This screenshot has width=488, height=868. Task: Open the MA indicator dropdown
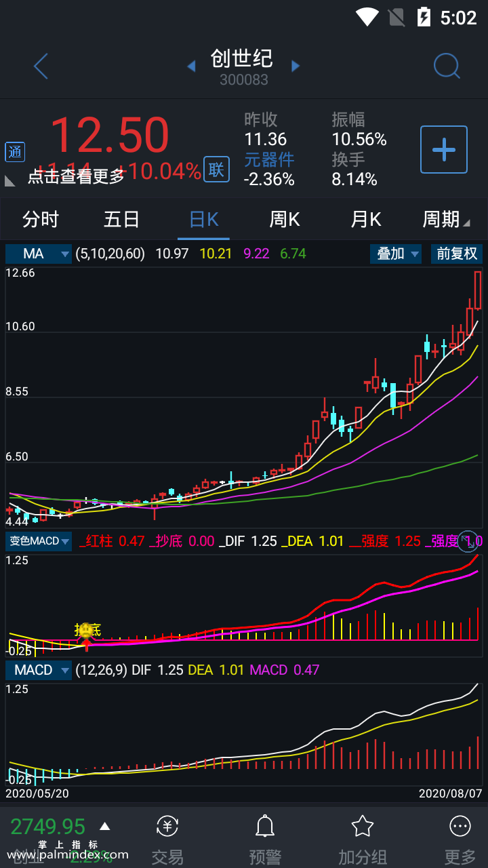tap(39, 254)
